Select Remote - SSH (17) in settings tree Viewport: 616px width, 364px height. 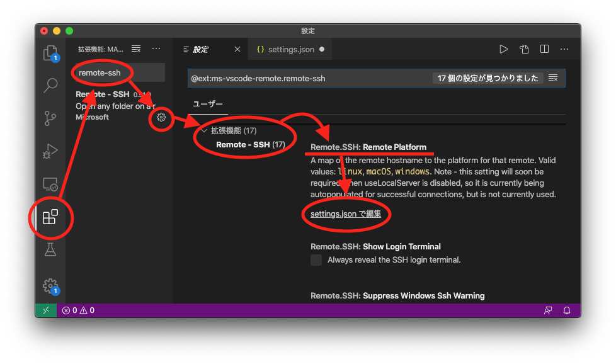251,144
